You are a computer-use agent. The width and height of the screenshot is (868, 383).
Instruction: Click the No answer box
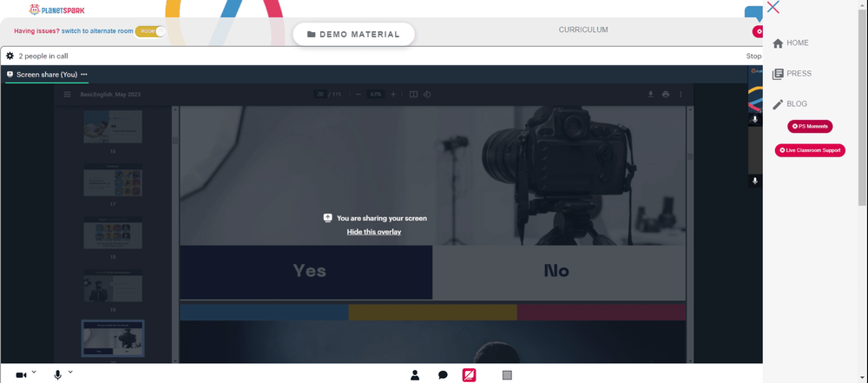tap(559, 272)
